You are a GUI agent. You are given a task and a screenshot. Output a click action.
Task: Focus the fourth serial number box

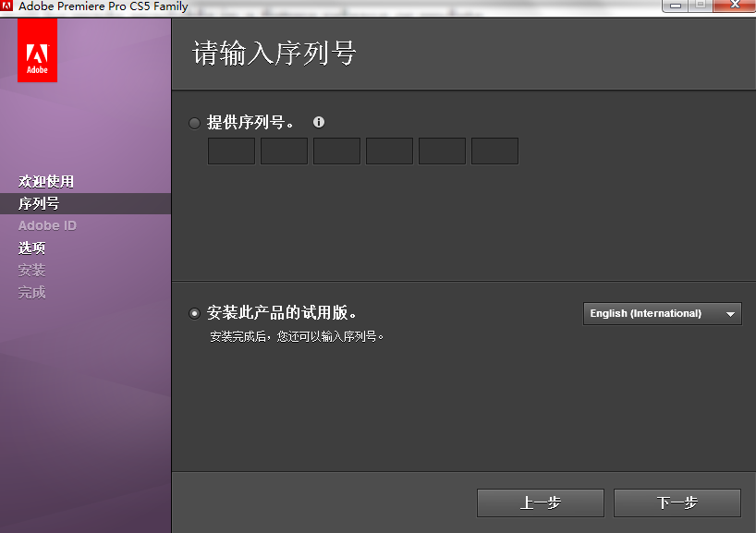pos(390,151)
